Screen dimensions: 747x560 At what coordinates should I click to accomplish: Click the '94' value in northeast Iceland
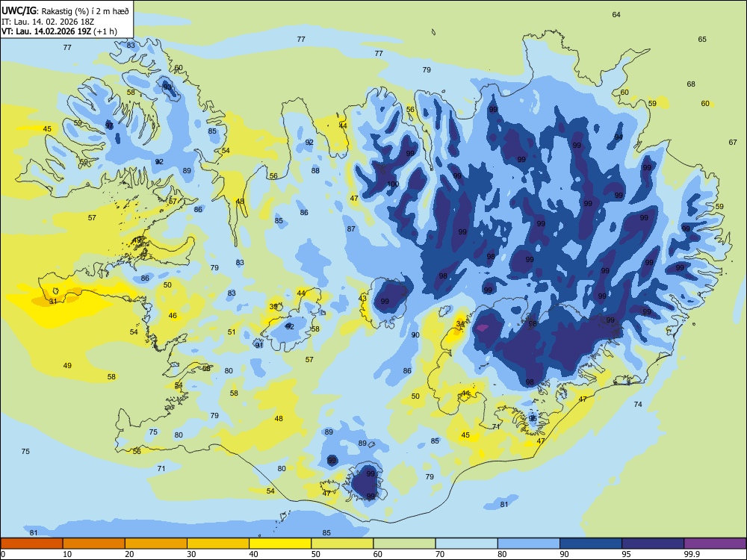[x=619, y=137]
